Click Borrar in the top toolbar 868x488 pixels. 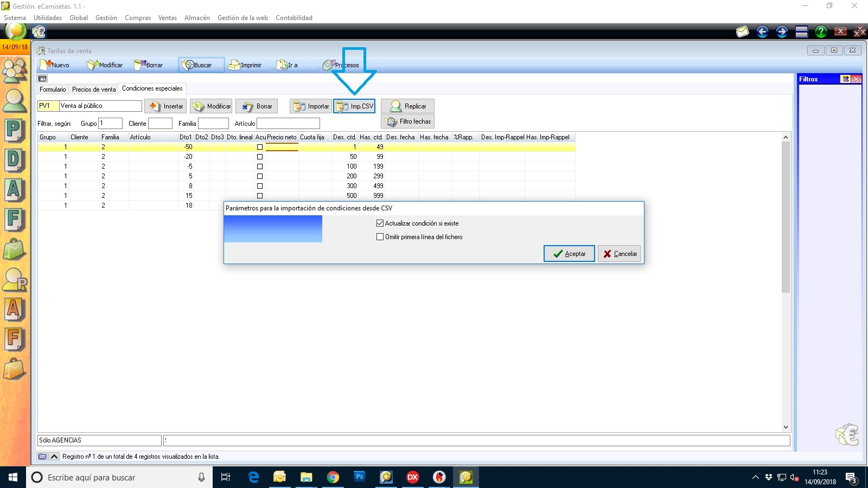tap(149, 65)
